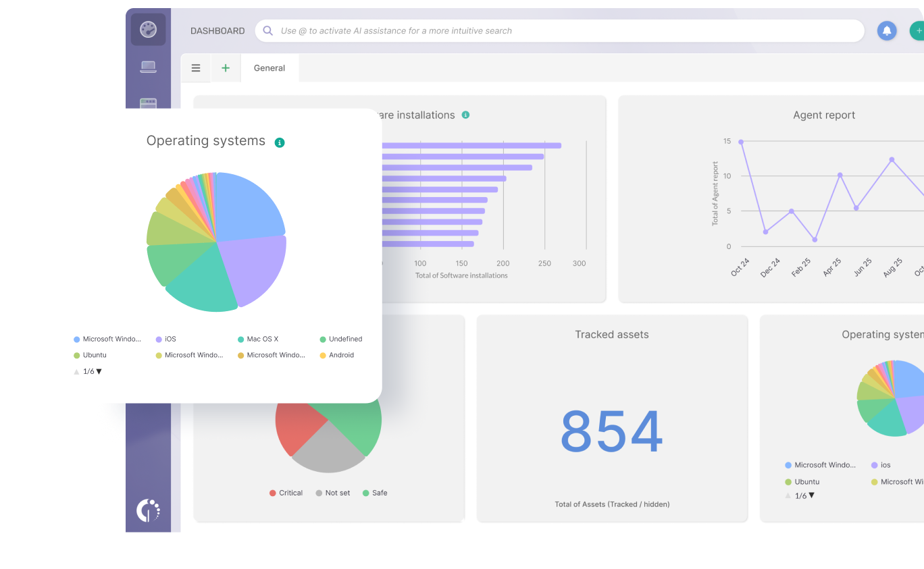Screen dimensions: 924x569
Task: Click info icon beside Software installations title
Action: point(465,115)
